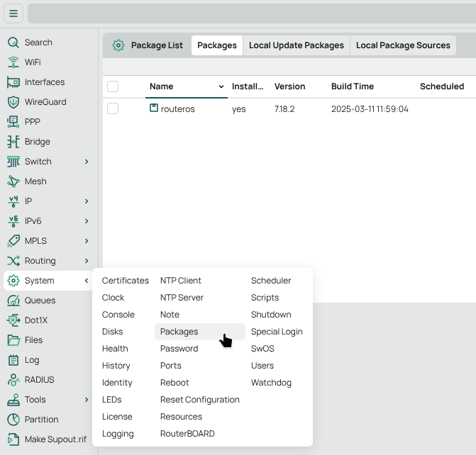This screenshot has height=455, width=476.
Task: Toggle the Name column sort arrow
Action: 221,86
